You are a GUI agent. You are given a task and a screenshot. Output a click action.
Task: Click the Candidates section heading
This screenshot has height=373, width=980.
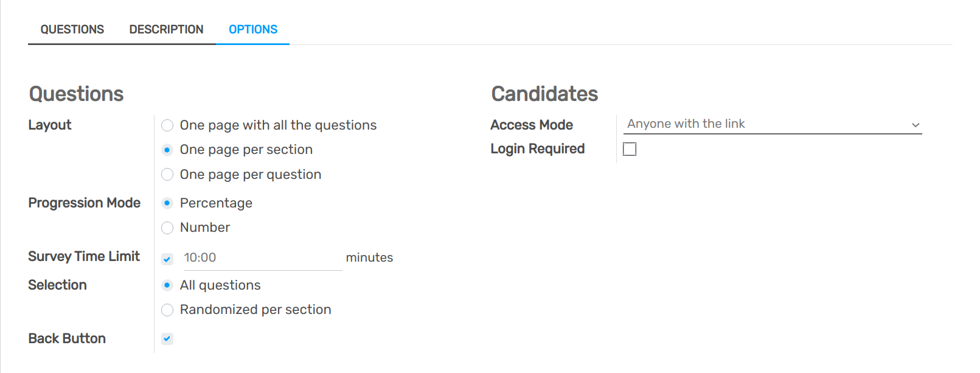(544, 94)
